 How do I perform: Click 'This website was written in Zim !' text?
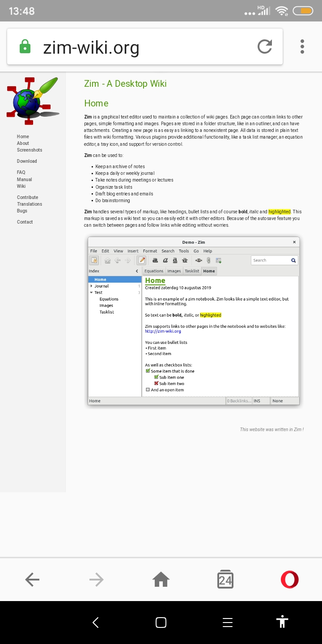(x=272, y=429)
